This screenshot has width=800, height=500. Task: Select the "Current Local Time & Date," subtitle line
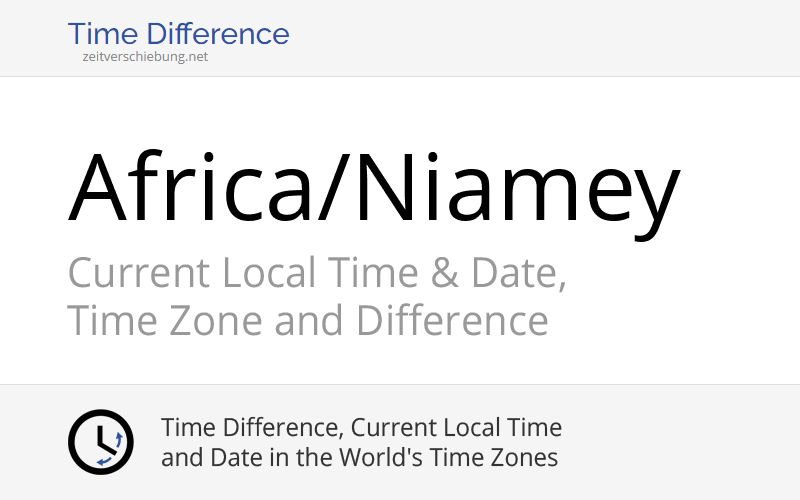coord(317,273)
